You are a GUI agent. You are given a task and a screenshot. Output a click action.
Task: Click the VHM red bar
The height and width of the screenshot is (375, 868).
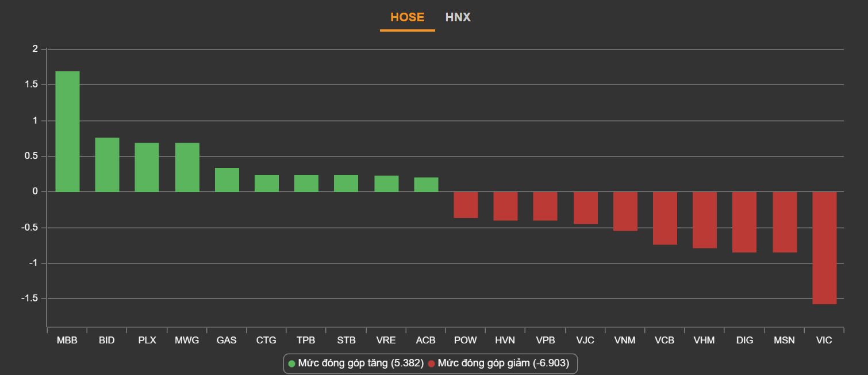tap(704, 220)
